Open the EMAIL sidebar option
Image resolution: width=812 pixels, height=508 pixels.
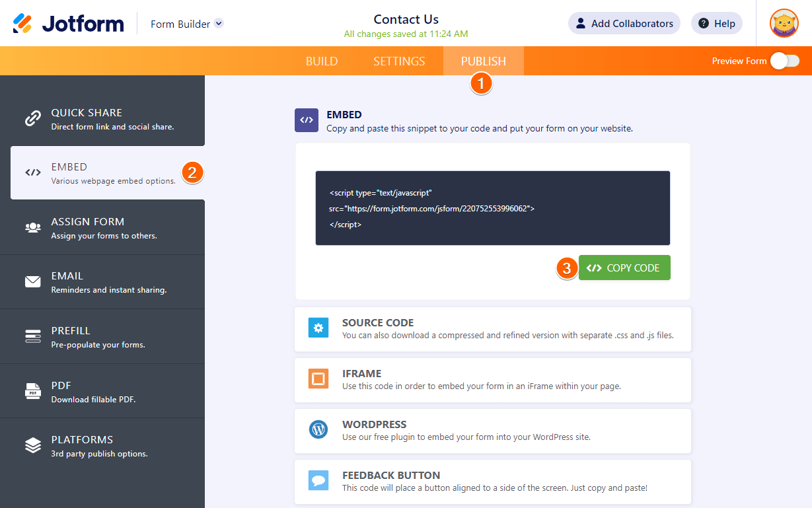click(x=102, y=282)
